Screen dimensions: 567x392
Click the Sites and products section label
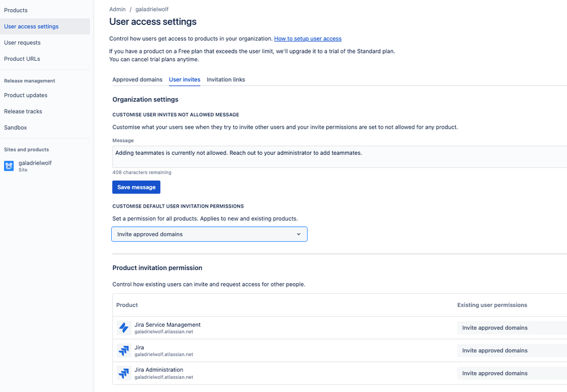click(x=27, y=150)
